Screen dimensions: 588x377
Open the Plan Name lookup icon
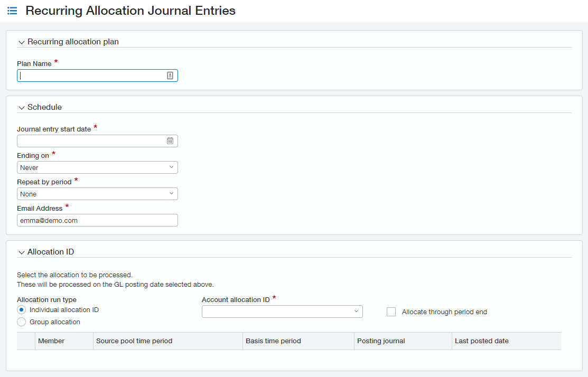[x=170, y=75]
